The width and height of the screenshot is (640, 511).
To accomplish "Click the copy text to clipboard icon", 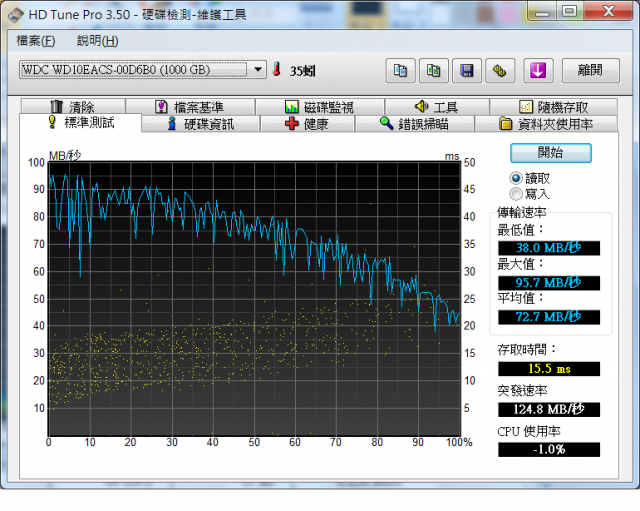I will (400, 71).
